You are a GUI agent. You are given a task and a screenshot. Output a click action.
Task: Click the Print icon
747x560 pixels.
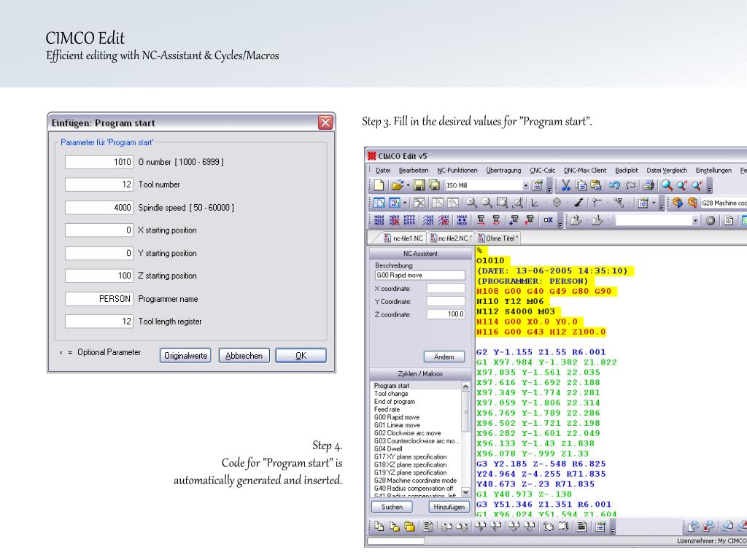point(648,185)
